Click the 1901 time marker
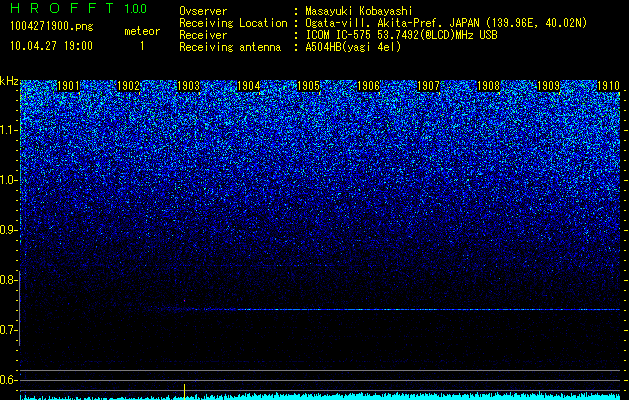 point(69,86)
